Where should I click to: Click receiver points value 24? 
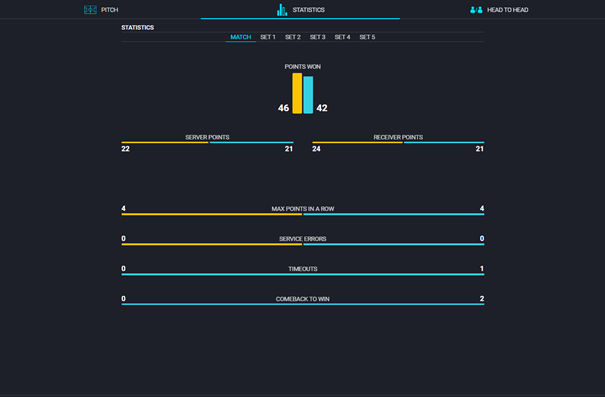pos(316,149)
